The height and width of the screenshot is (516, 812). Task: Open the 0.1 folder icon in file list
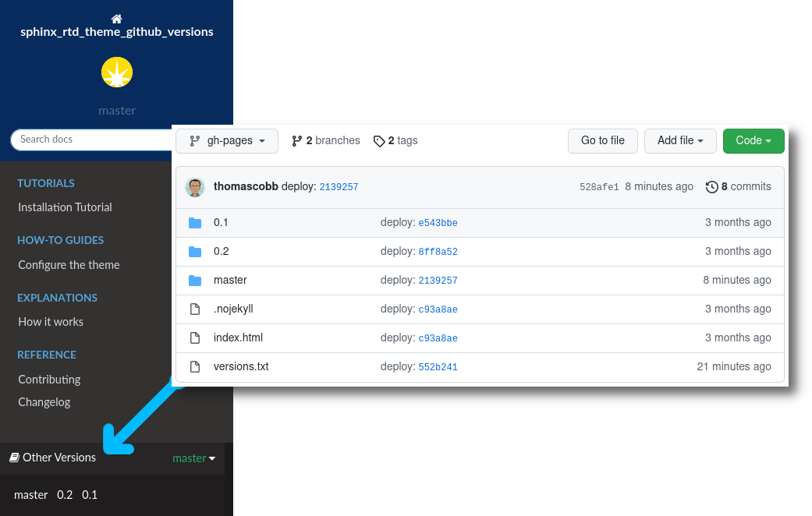click(195, 222)
